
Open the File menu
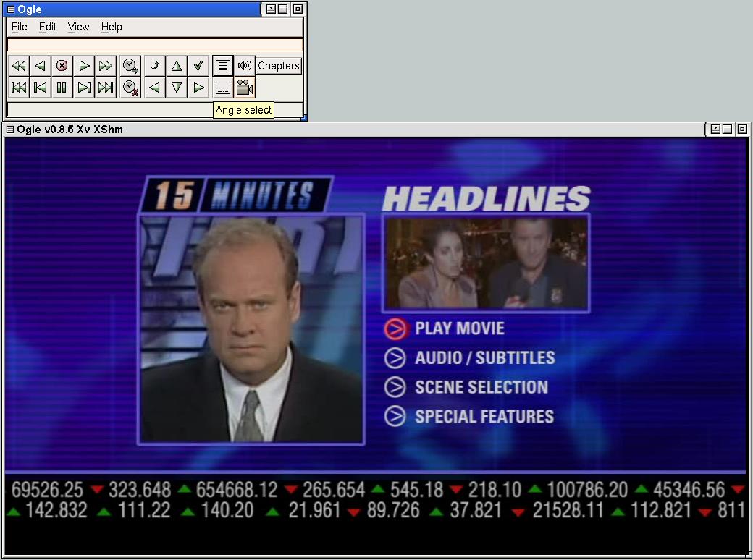20,27
